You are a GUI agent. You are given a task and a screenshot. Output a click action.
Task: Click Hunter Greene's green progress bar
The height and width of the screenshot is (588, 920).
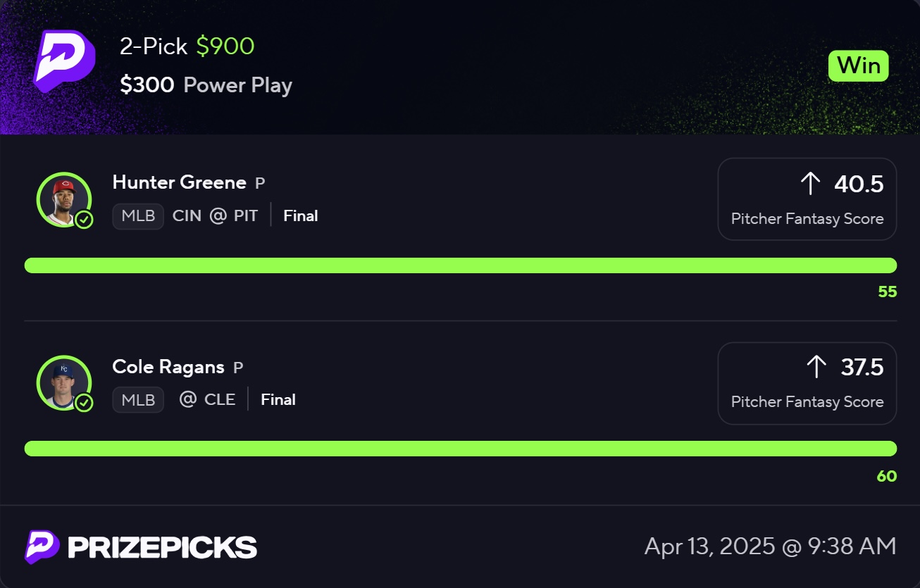[x=461, y=265]
